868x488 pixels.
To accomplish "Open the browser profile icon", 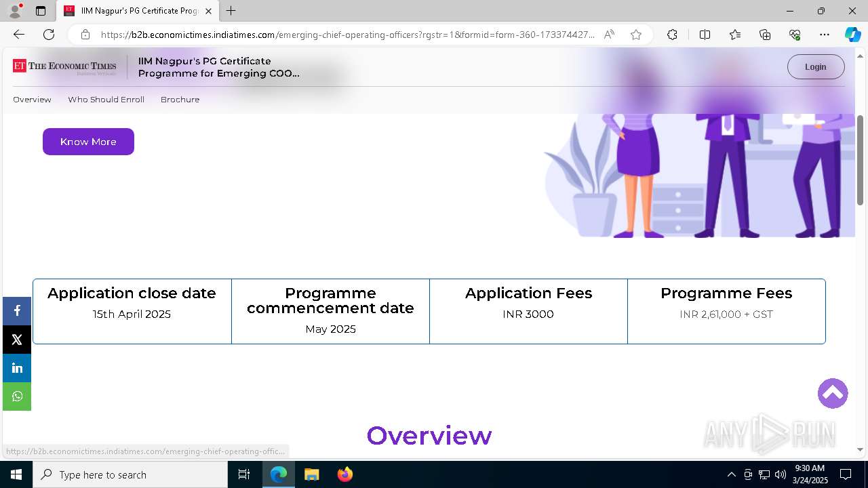I will pos(15,11).
